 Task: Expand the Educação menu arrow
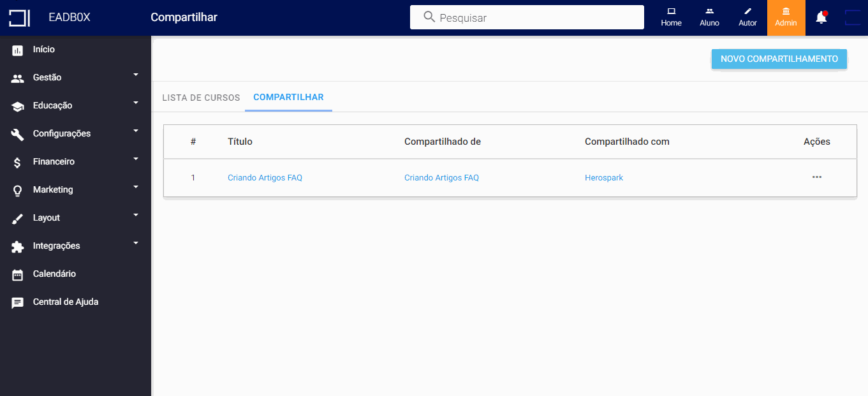click(x=136, y=103)
